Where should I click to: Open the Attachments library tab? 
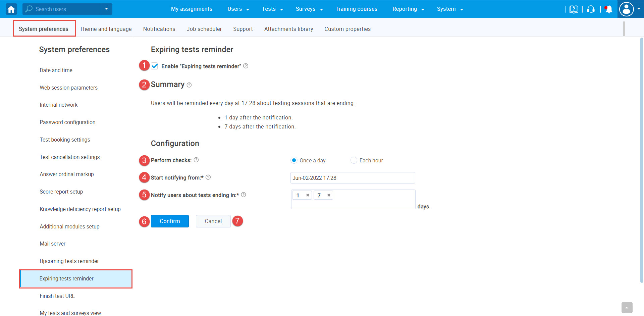288,29
